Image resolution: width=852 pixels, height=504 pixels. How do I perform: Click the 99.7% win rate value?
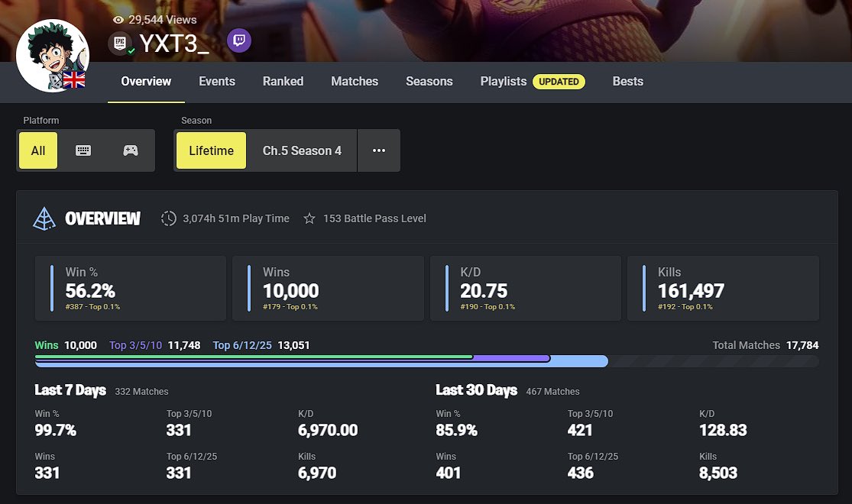(x=56, y=431)
